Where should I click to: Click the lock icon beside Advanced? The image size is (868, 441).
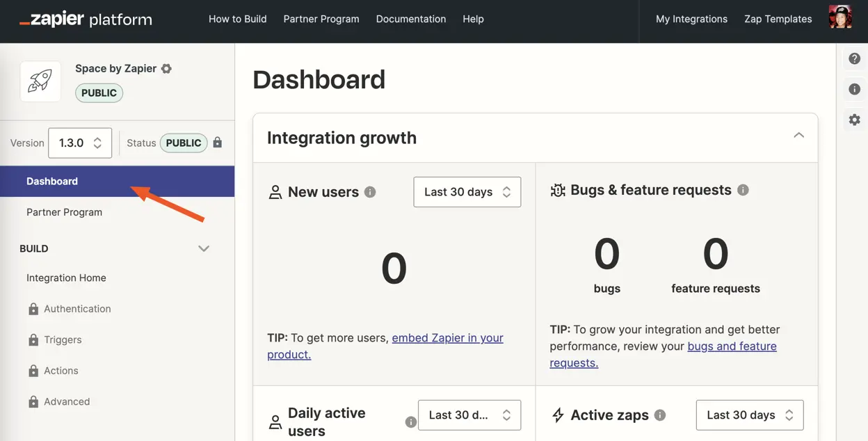click(x=33, y=401)
